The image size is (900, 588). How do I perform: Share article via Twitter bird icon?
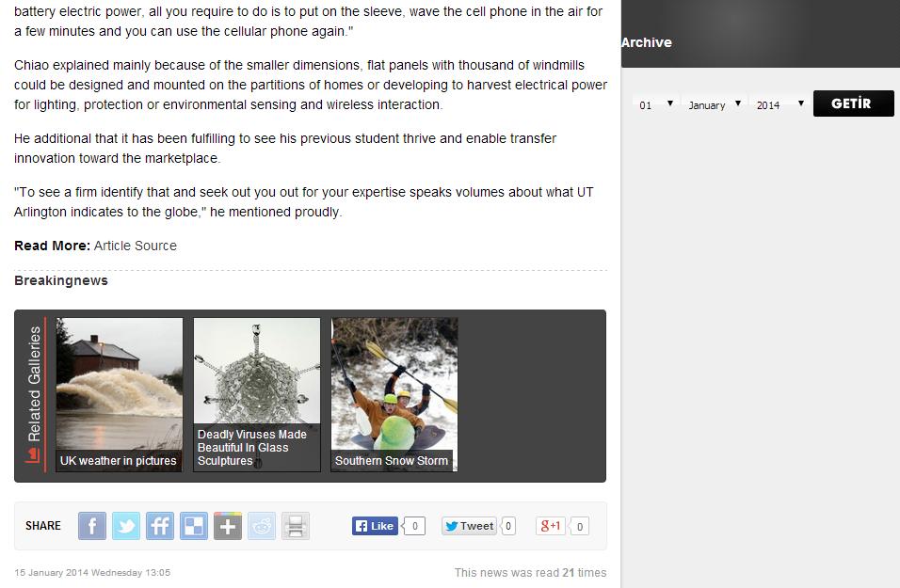point(126,526)
